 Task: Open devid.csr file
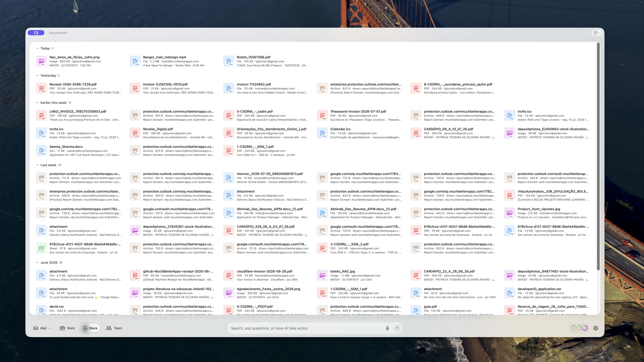(x=79, y=310)
